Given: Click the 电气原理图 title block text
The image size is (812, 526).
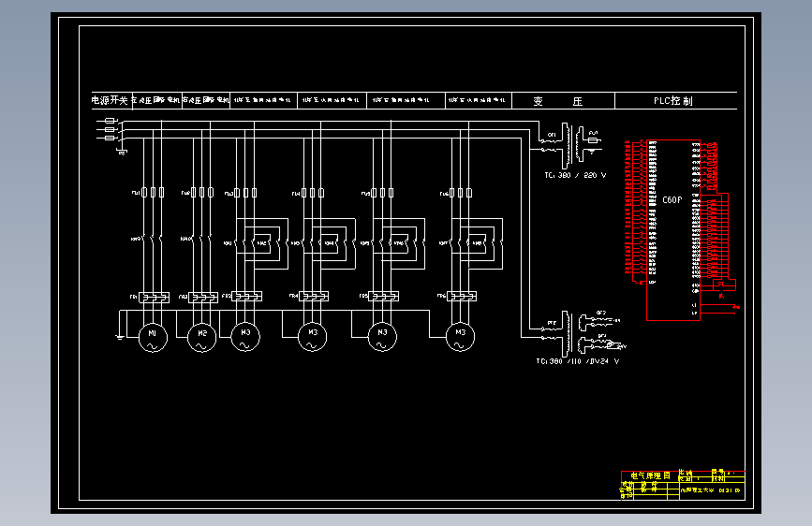Looking at the screenshot, I should point(650,475).
